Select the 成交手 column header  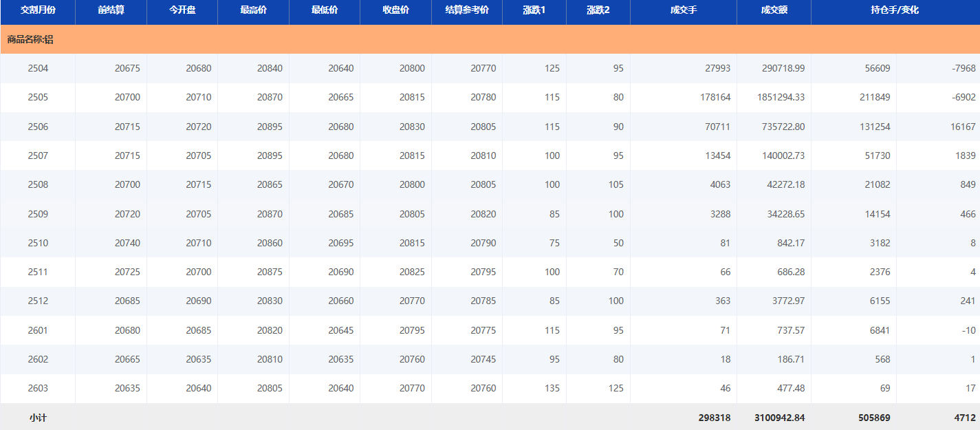(x=683, y=10)
